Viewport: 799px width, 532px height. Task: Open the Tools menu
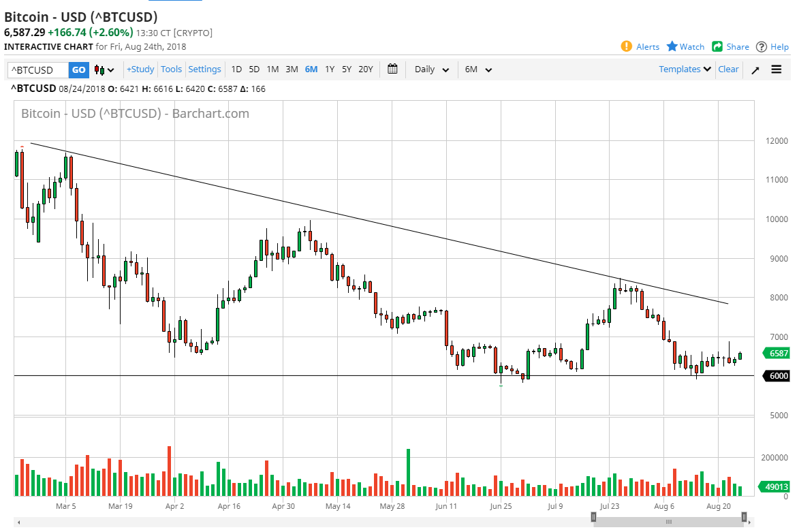coord(171,69)
